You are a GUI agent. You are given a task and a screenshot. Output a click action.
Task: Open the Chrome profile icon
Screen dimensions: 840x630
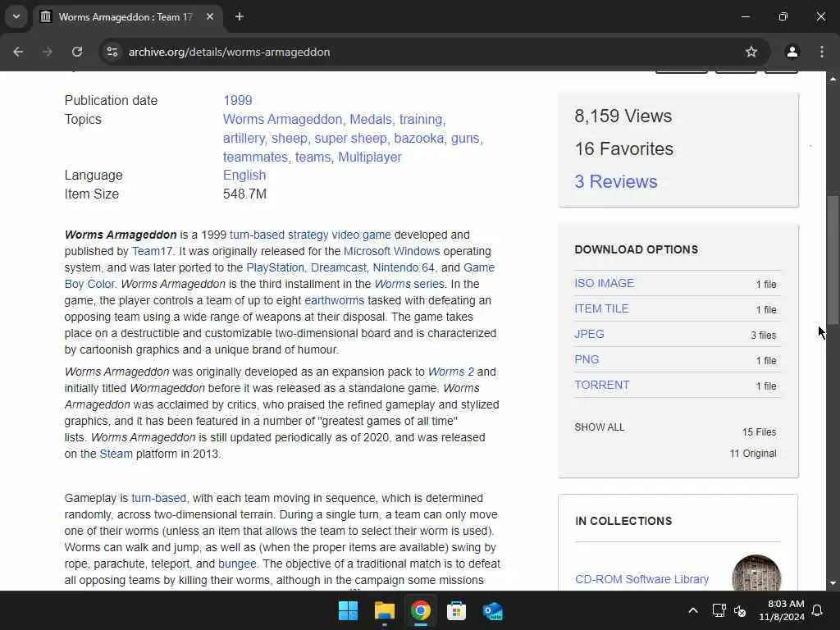click(792, 52)
